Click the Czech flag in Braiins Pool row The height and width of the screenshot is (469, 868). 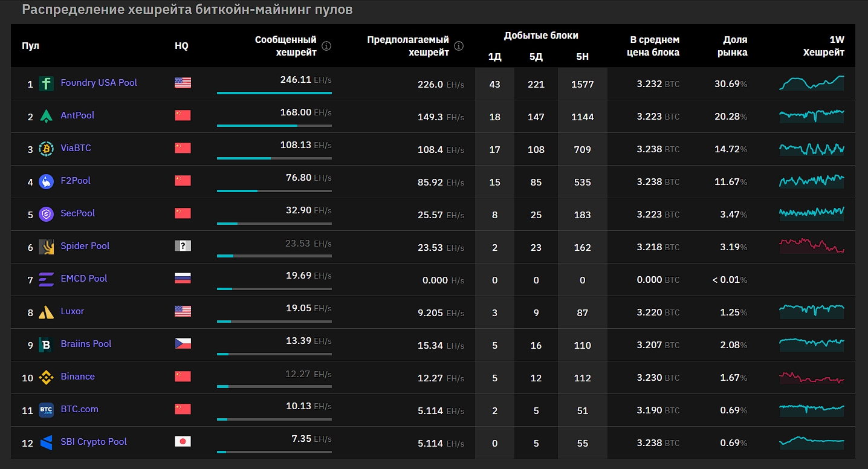183,344
